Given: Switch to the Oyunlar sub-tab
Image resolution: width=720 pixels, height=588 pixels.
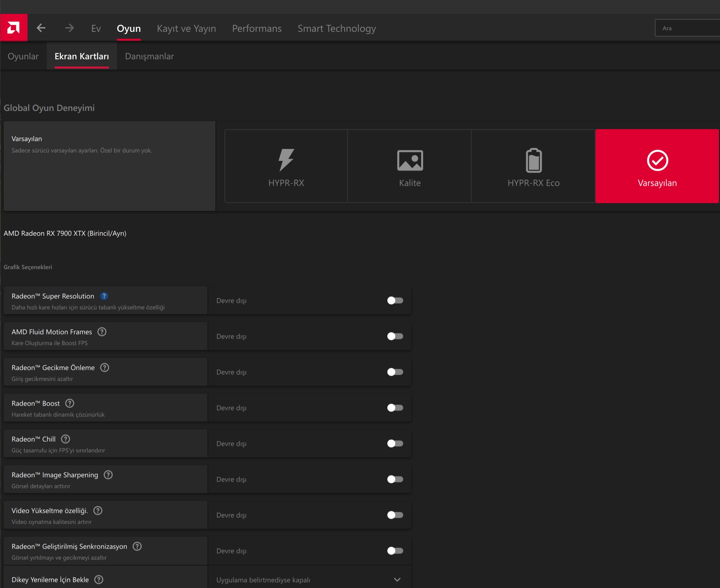Looking at the screenshot, I should pos(23,56).
